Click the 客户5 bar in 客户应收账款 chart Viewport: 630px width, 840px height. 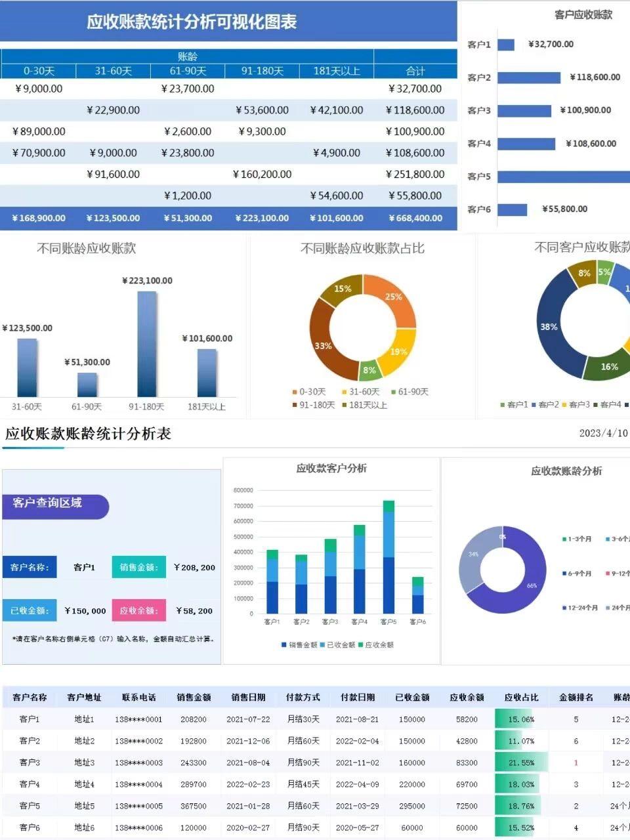coord(564,176)
